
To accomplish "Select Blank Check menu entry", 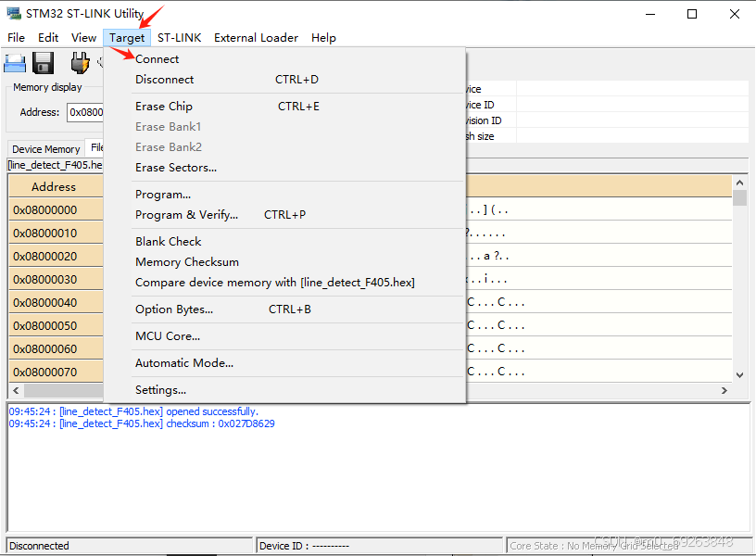I will pyautogui.click(x=284, y=242).
